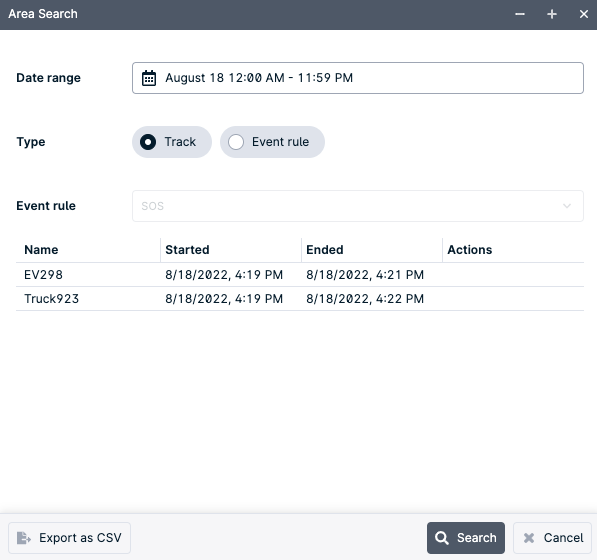Click the export file icon

point(24,538)
